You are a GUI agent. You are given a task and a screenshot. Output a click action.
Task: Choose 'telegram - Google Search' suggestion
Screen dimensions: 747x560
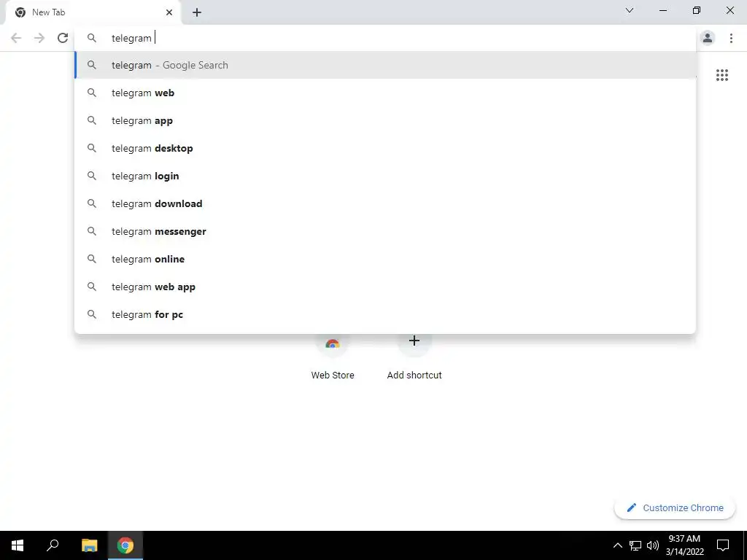[x=385, y=65]
